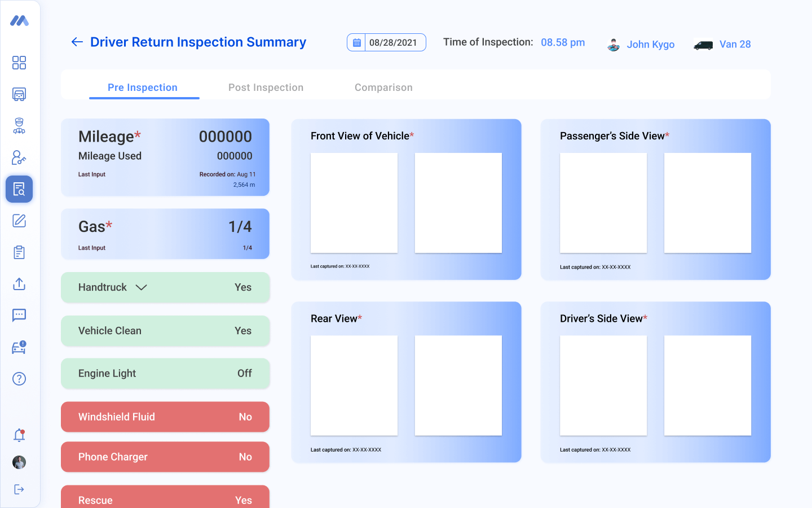
Task: Switch to the Post Inspection tab
Action: [266, 87]
